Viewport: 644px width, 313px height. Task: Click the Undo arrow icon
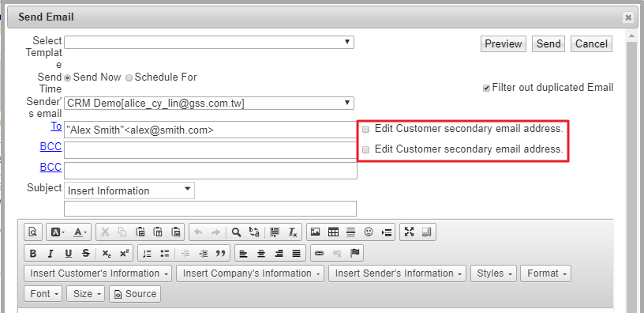coord(198,232)
